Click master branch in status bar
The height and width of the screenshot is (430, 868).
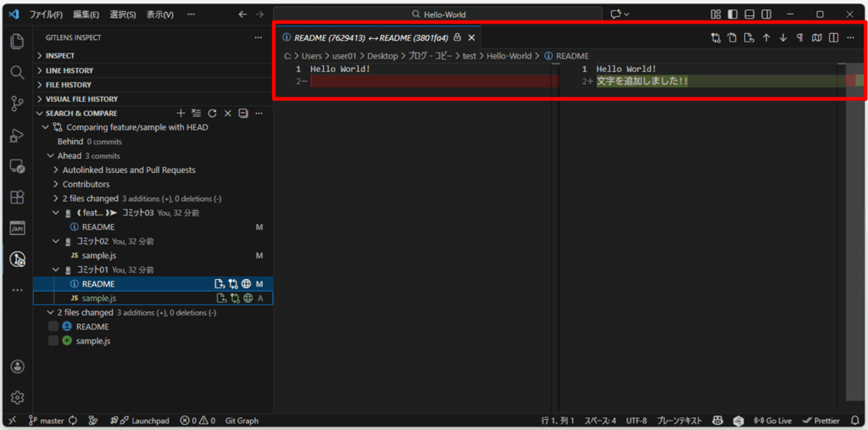[x=47, y=421]
